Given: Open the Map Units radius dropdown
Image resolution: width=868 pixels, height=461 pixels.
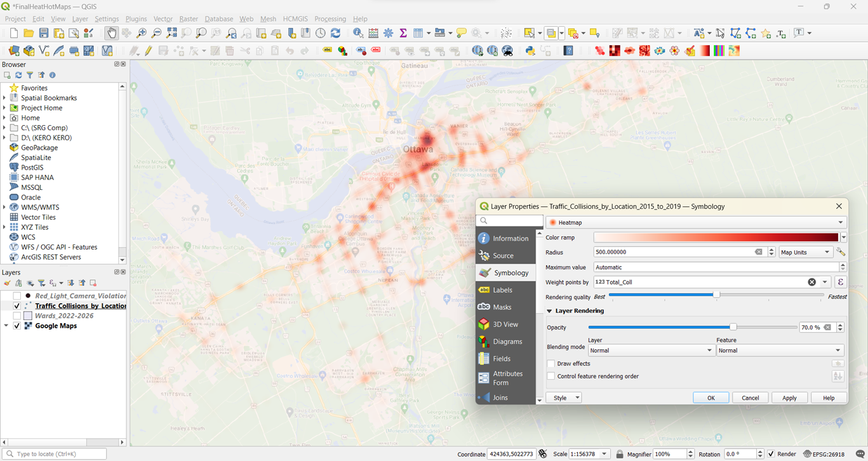Looking at the screenshot, I should [x=805, y=252].
